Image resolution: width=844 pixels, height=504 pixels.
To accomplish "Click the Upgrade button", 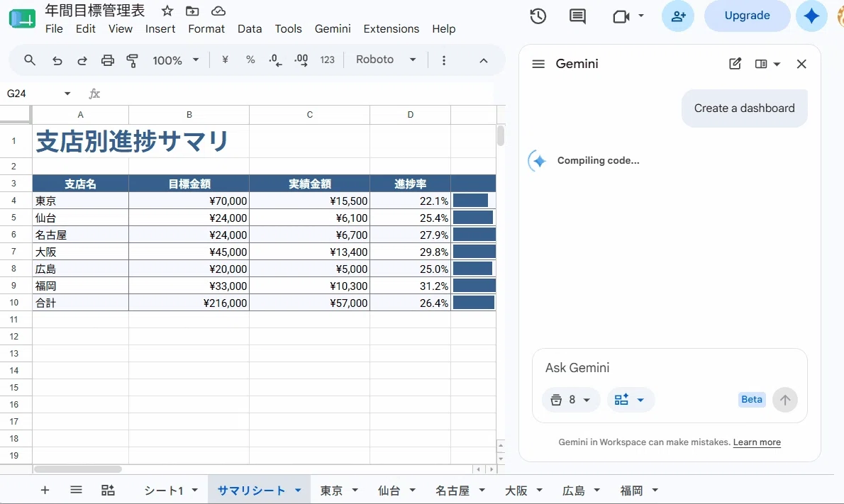I will 747,16.
